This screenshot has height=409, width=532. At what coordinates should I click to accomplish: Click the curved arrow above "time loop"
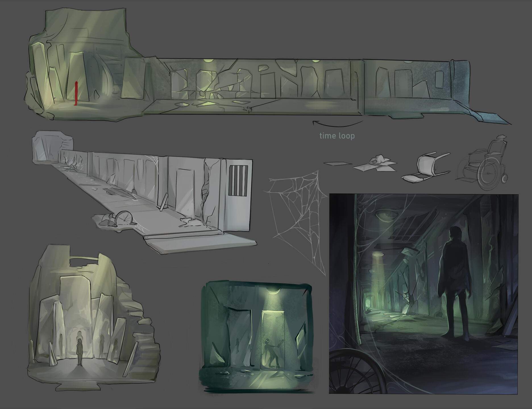(x=337, y=124)
